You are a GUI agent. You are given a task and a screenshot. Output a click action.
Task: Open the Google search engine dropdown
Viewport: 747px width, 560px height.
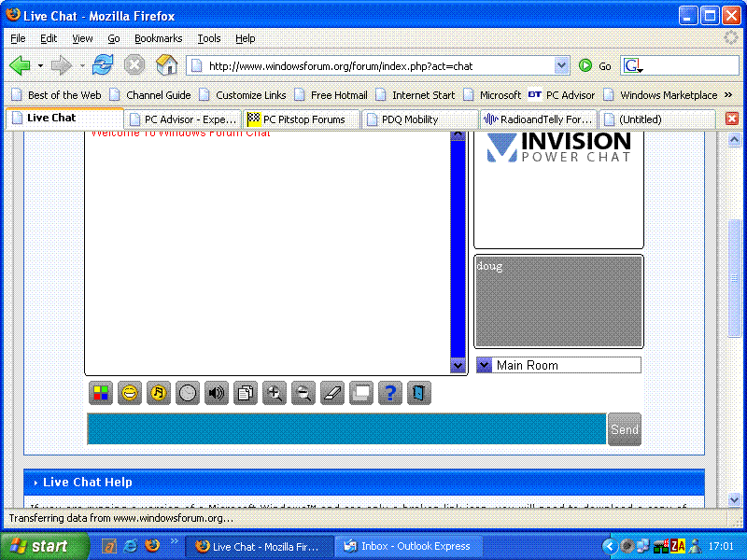(x=633, y=65)
